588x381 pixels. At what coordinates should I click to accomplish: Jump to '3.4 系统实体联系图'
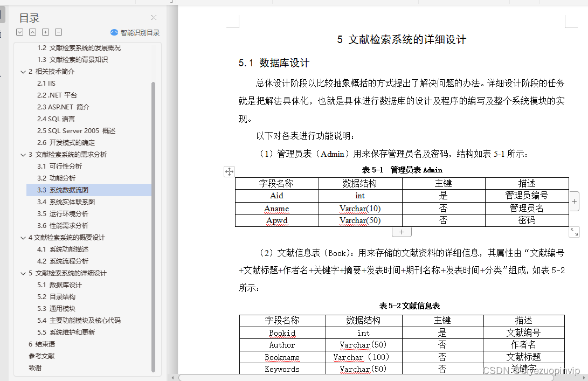(66, 202)
